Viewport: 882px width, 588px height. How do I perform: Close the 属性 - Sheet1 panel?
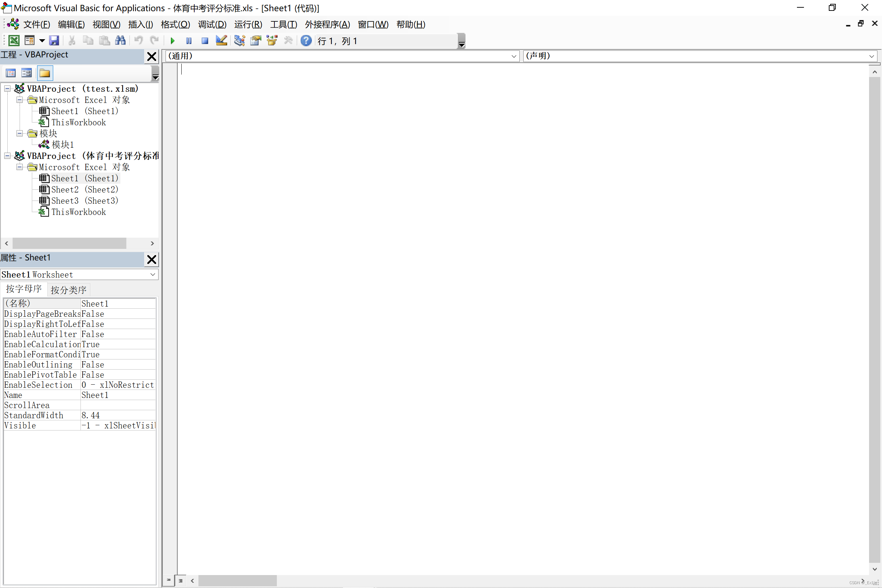point(152,259)
